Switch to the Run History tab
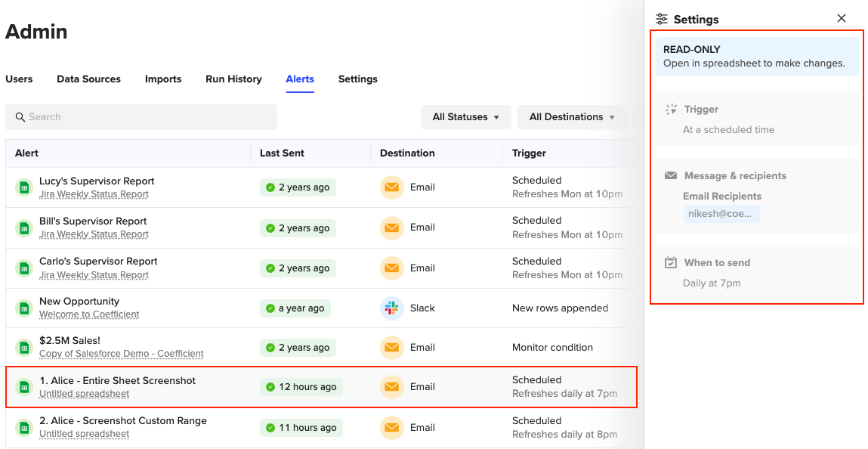Viewport: 868px width, 449px height. (233, 79)
